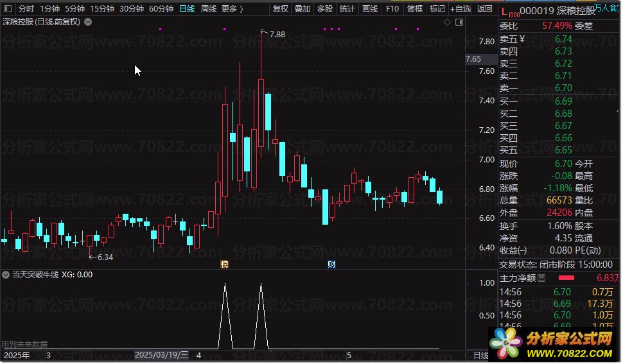Click the 换手 value 1.60%
The image size is (623, 364).
click(560, 226)
